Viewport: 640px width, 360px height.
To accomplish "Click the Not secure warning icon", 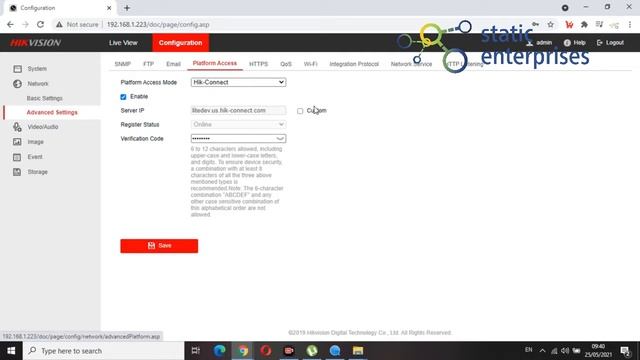I will pyautogui.click(x=60, y=24).
